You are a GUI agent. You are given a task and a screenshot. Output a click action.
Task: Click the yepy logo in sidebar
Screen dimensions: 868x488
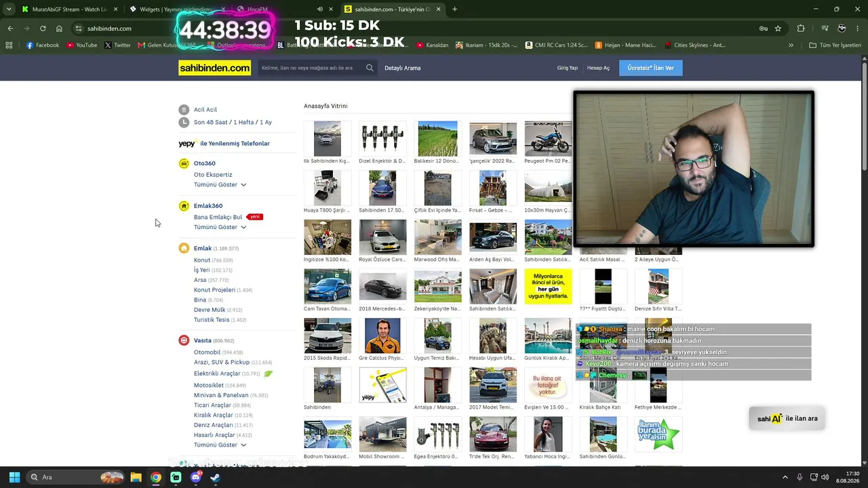pos(187,144)
